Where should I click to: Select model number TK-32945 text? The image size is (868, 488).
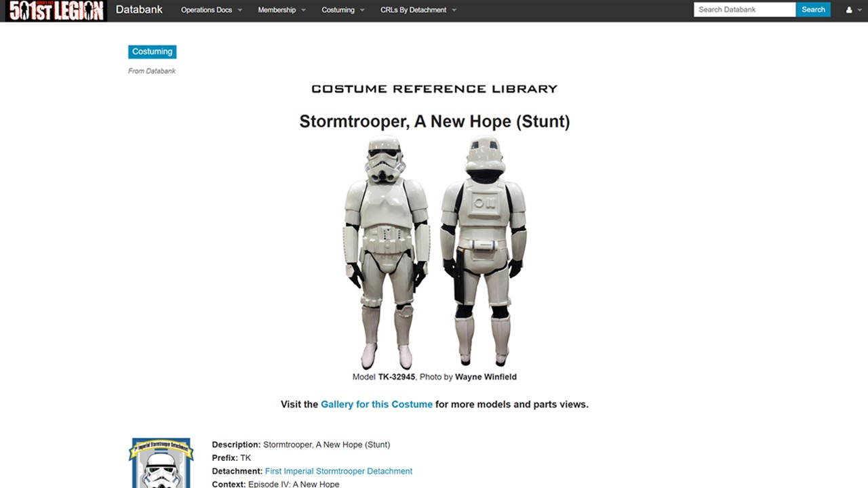click(x=397, y=377)
